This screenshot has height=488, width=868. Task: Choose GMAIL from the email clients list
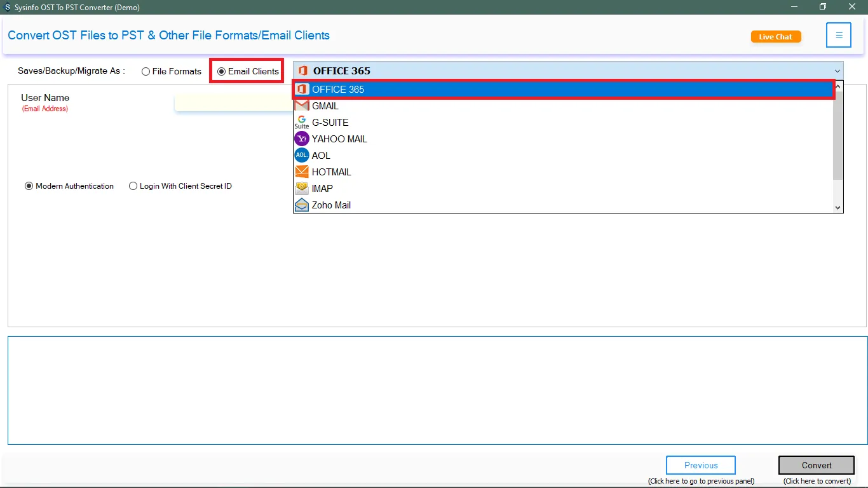(563, 106)
